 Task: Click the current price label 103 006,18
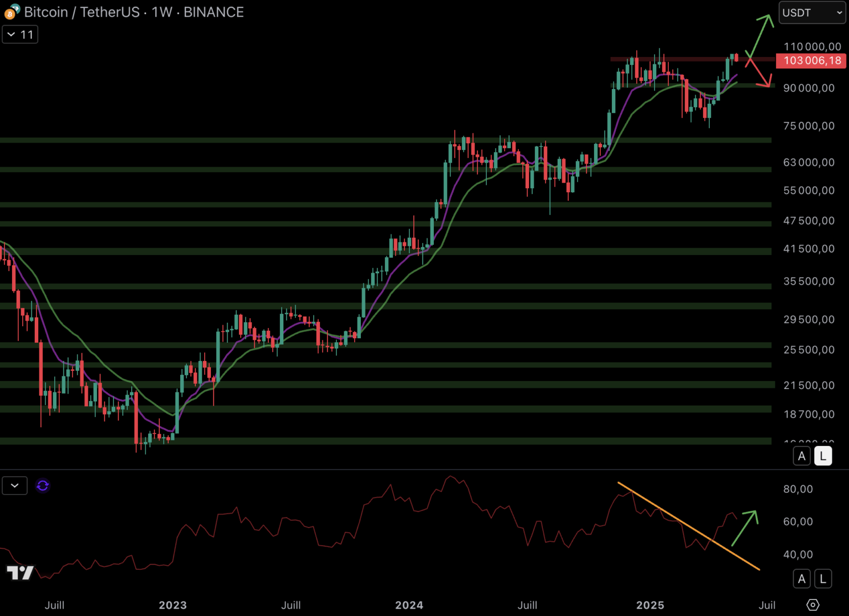coord(811,60)
